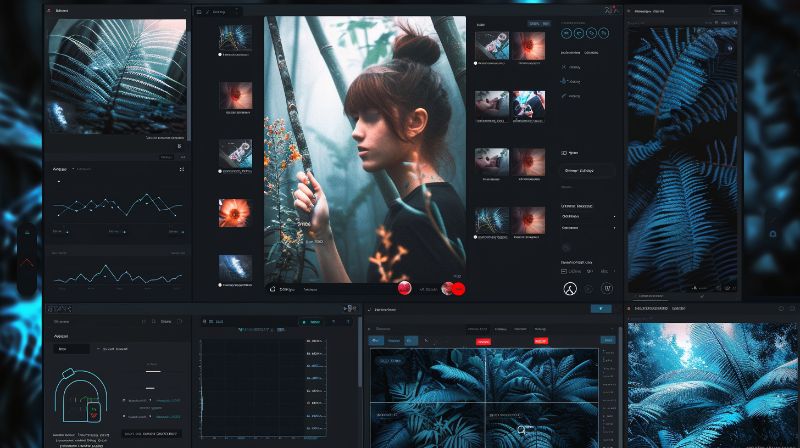The width and height of the screenshot is (800, 448).
Task: Open the upper dropdown in the right settings panel
Action: click(x=588, y=215)
